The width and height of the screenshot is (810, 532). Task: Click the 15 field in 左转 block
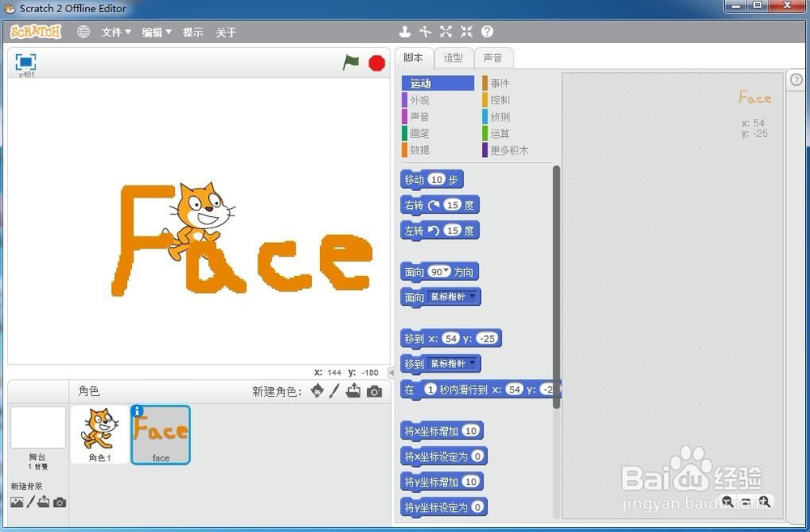[453, 230]
